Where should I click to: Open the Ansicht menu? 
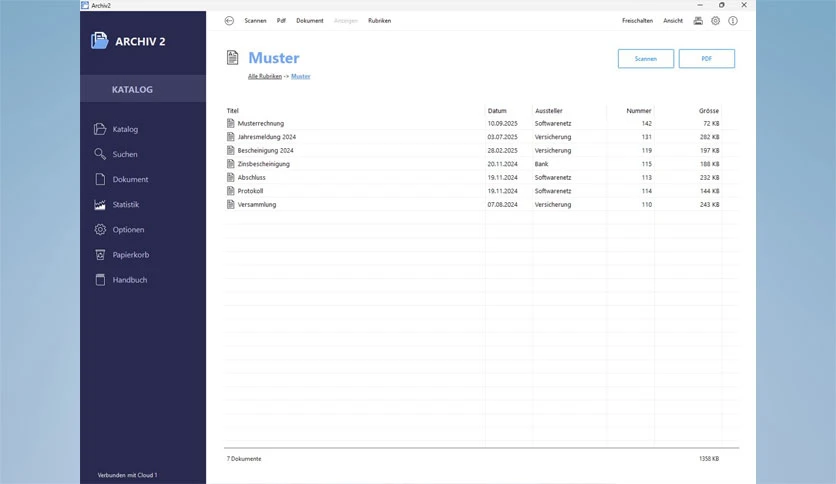(x=673, y=21)
